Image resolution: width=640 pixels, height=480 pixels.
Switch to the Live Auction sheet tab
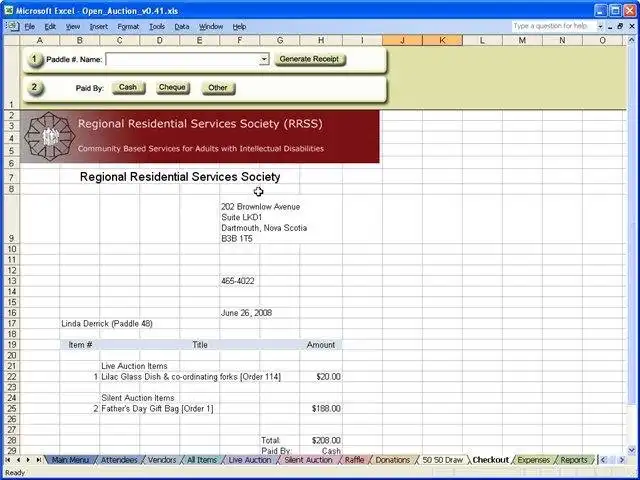(249, 460)
